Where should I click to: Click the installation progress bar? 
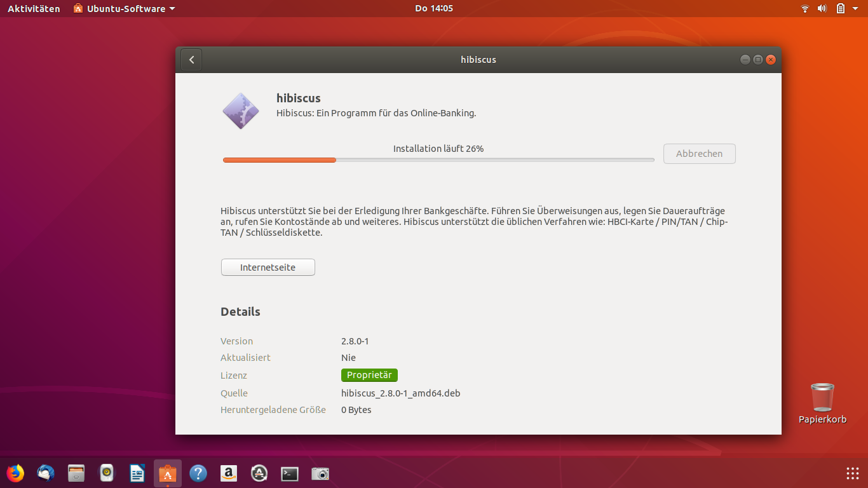[x=438, y=160]
